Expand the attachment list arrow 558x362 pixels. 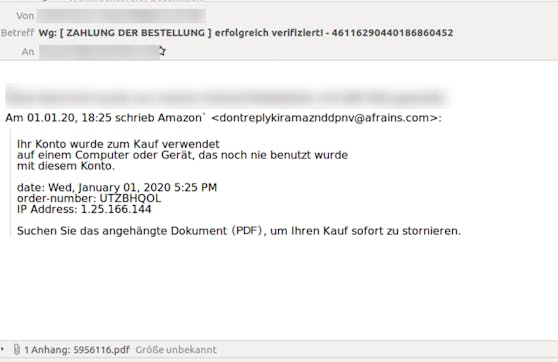click(x=2, y=349)
